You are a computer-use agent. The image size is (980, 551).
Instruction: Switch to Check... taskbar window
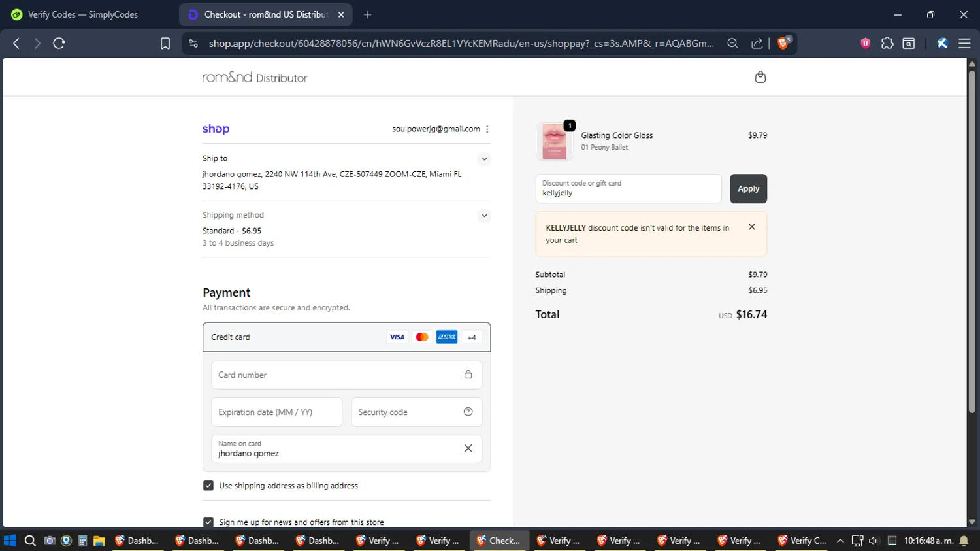tap(499, 541)
